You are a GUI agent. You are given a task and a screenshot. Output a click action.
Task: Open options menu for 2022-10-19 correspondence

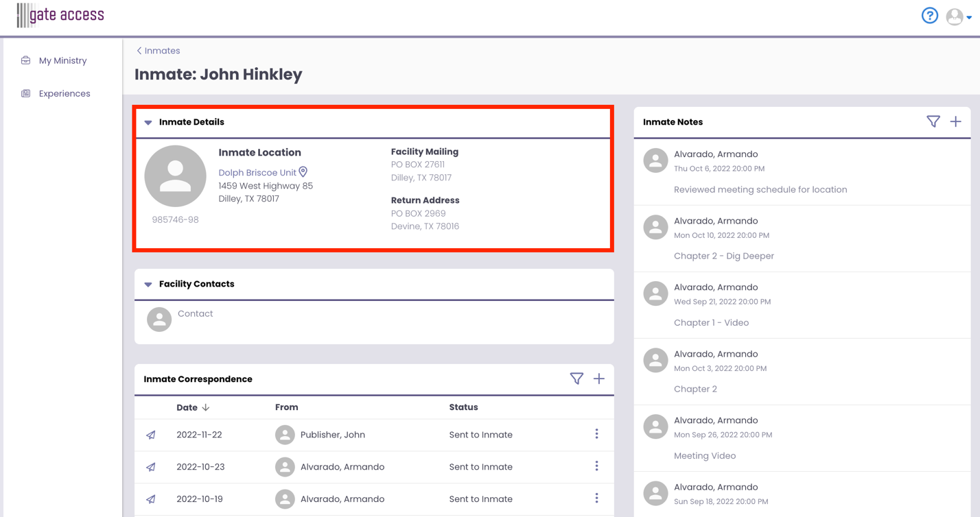point(596,498)
